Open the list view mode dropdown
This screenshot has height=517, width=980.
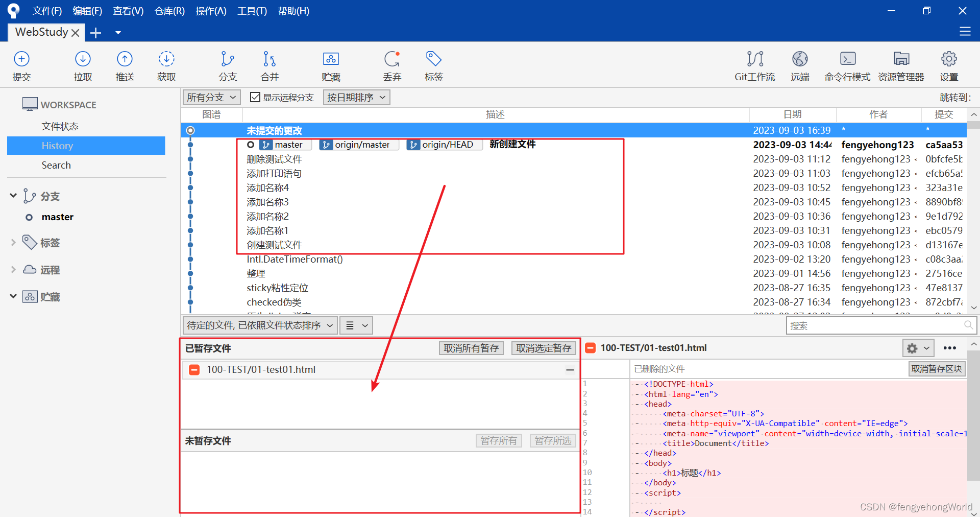click(x=356, y=325)
